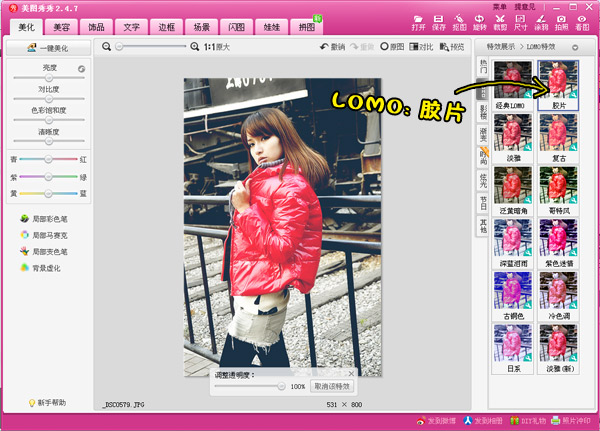
Task: Open a file with the 打开 icon
Action: pos(419,22)
